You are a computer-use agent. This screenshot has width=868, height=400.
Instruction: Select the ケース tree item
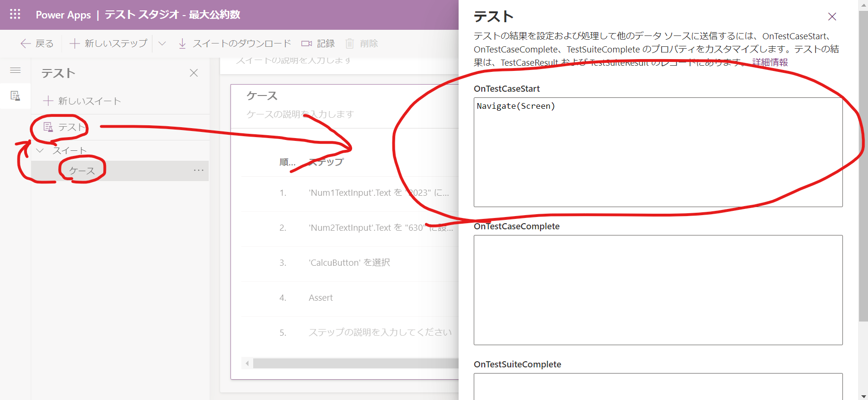tap(120, 171)
